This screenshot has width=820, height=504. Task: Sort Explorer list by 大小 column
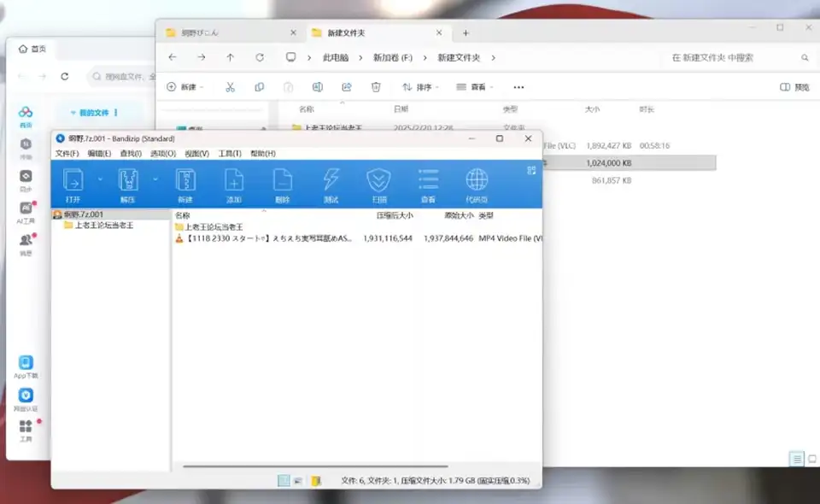tap(592, 109)
